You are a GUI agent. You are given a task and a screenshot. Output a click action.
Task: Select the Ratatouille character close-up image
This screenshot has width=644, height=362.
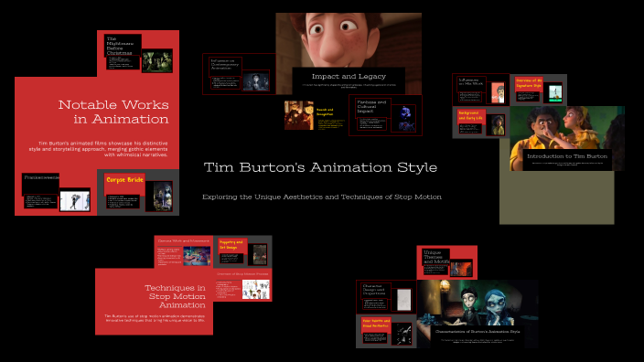(349, 40)
